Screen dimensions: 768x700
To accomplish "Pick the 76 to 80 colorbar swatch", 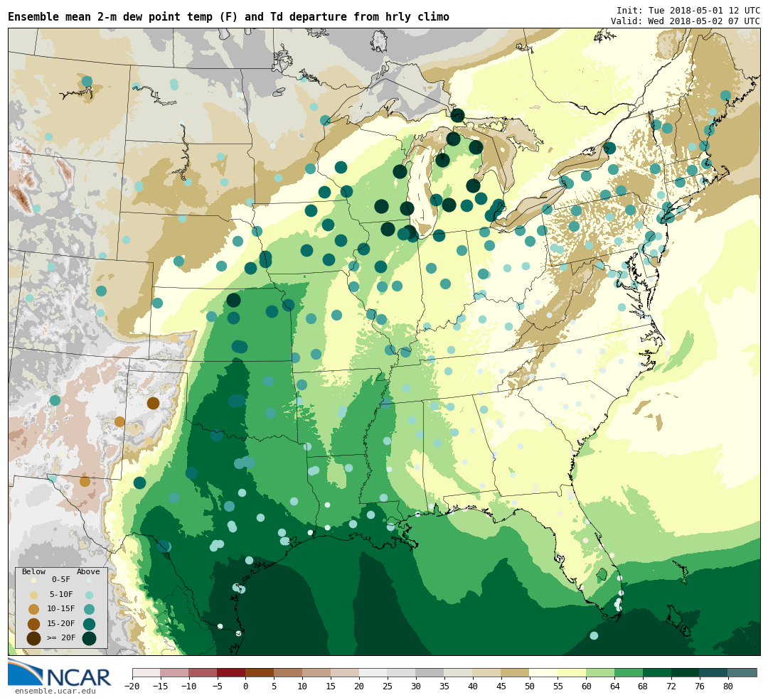I will (715, 673).
